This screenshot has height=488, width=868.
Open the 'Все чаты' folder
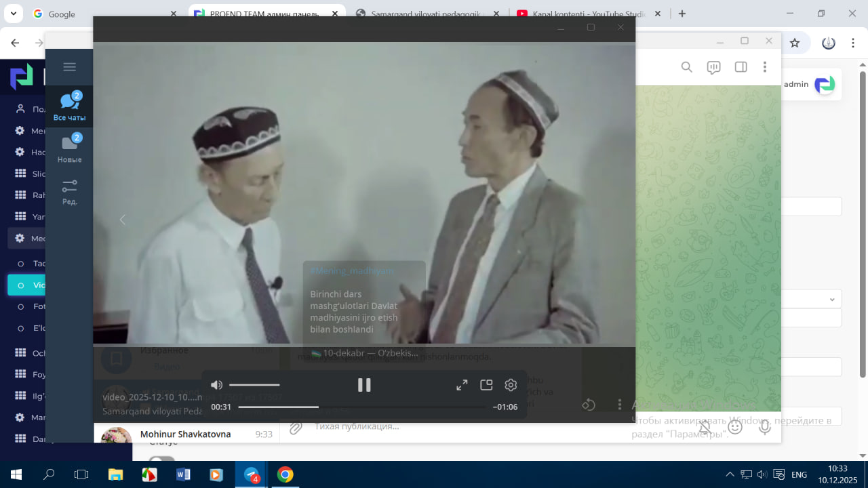pos(69,107)
